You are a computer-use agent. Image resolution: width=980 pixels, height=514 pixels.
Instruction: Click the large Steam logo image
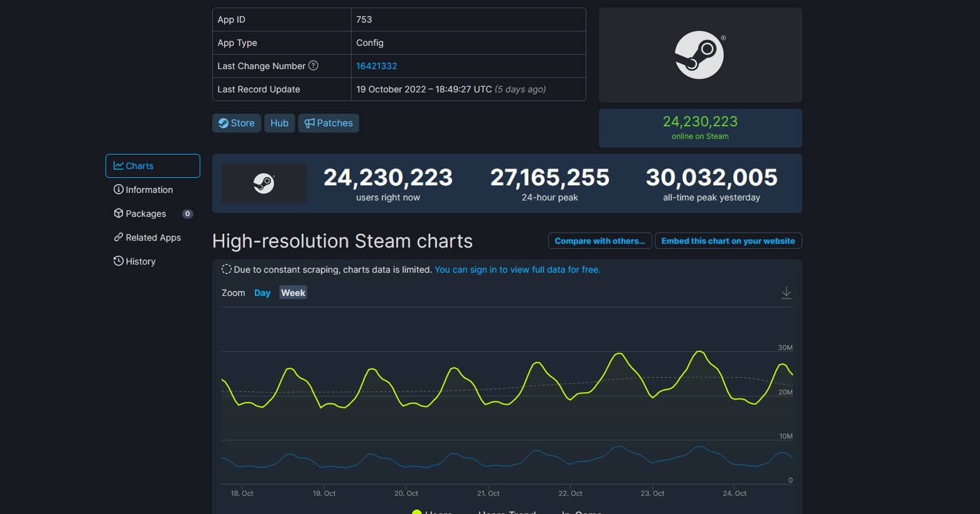pyautogui.click(x=700, y=55)
